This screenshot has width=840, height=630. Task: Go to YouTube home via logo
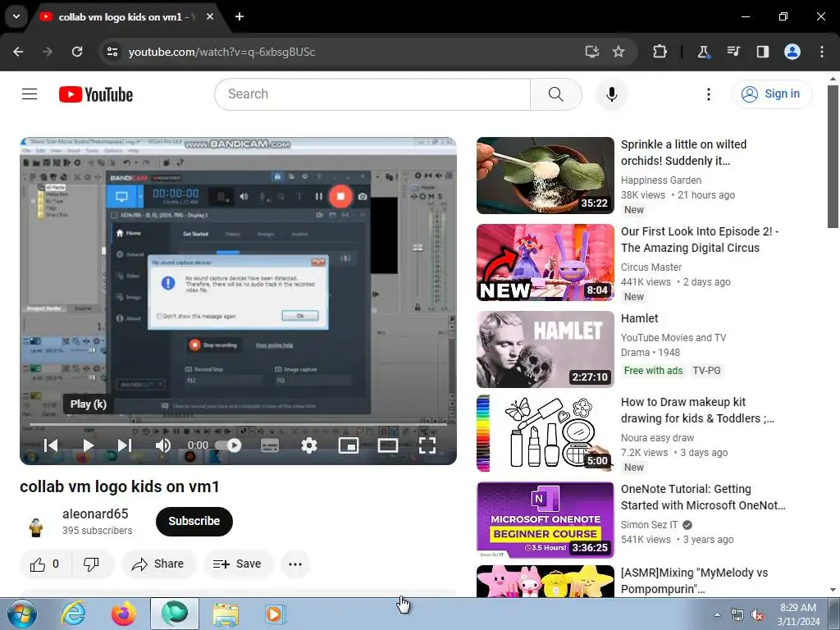[x=96, y=94]
